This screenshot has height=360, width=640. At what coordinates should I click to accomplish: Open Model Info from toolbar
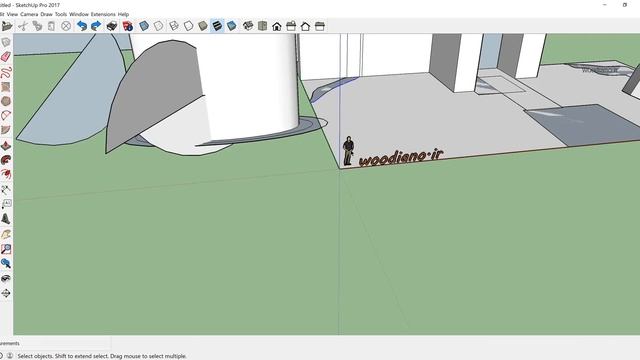128,26
